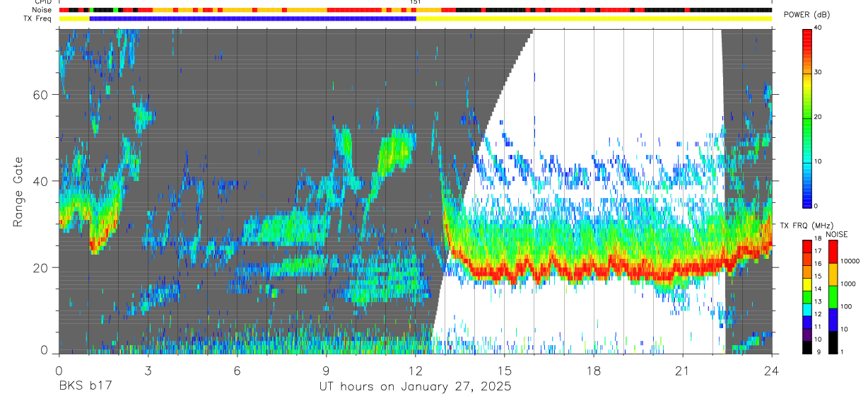Click the x-axis tick label '12'

(x=416, y=370)
